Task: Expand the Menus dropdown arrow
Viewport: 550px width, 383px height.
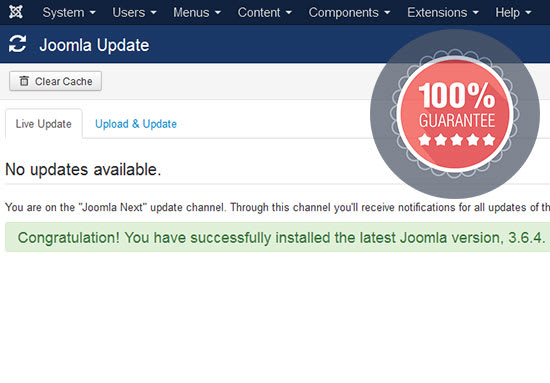Action: coord(218,13)
